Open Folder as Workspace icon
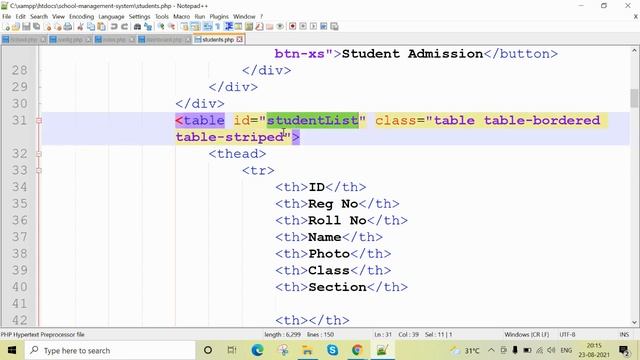Image resolution: width=640 pixels, height=360 pixels. pos(269,27)
